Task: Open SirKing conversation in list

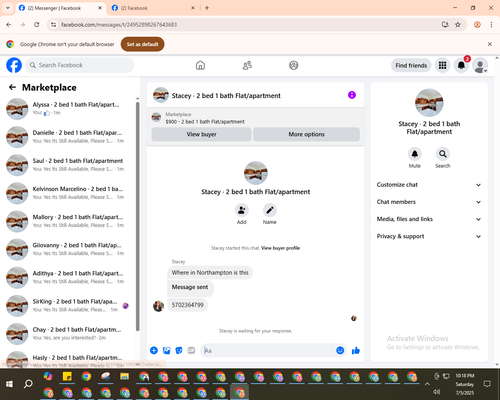Action: coord(68,306)
